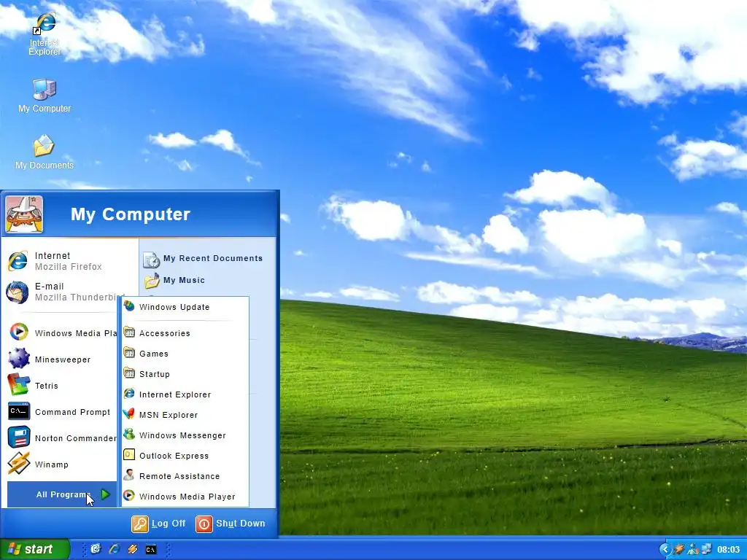Open My Computer desktop icon
This screenshot has height=560, width=747.
(44, 96)
